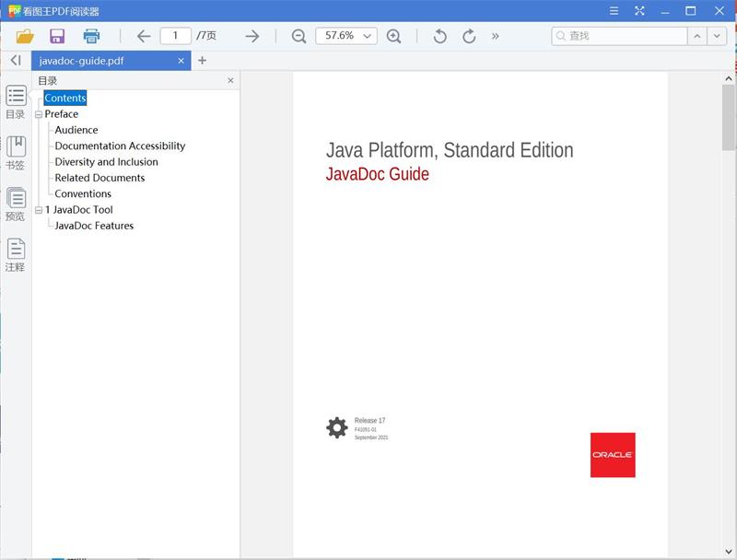Click the search box labeled 查找

[x=619, y=36]
